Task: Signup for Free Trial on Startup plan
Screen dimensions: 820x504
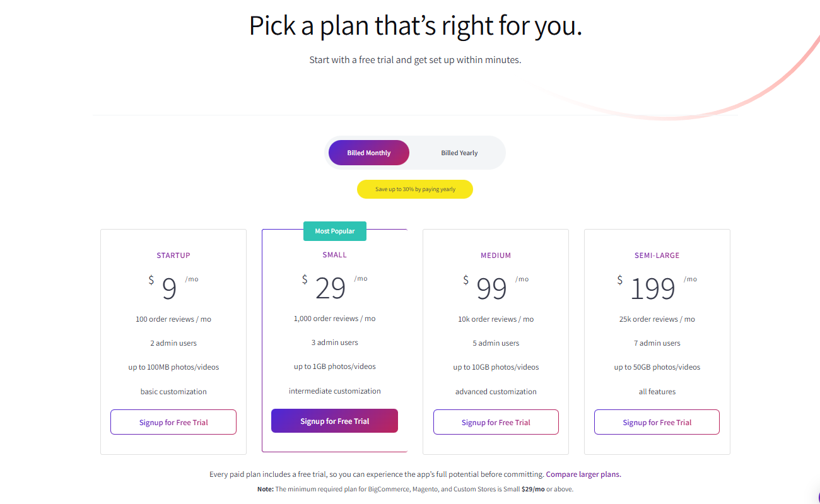Action: (x=173, y=421)
